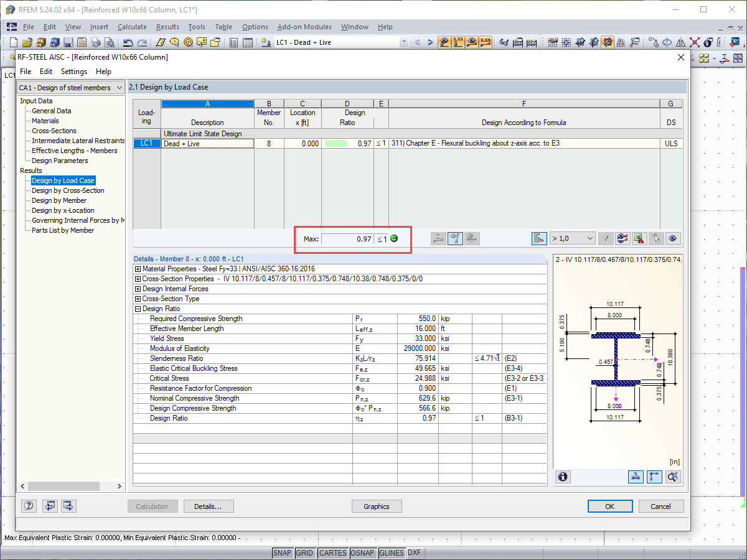
Task: Go to next load case arrow
Action: coord(430,42)
